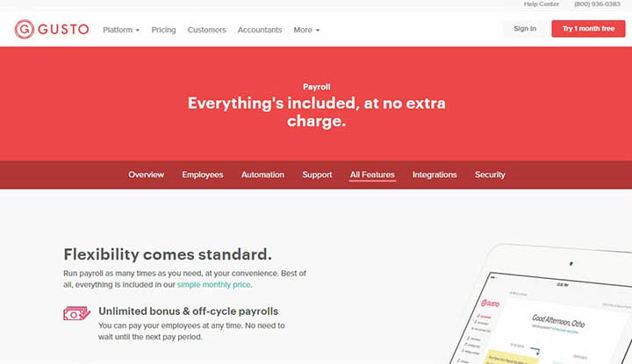Click the Flexibility comes standard heading
The width and height of the screenshot is (632, 364).
pyautogui.click(x=168, y=254)
